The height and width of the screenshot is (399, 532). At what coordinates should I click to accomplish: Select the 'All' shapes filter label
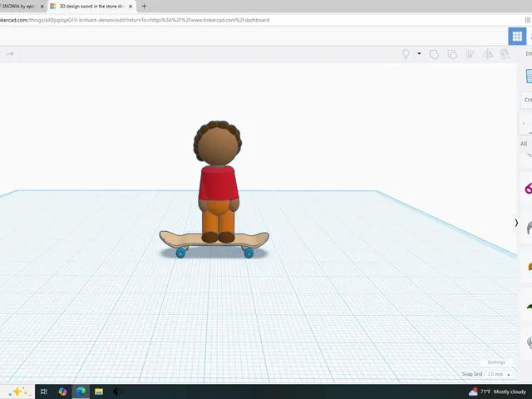524,144
